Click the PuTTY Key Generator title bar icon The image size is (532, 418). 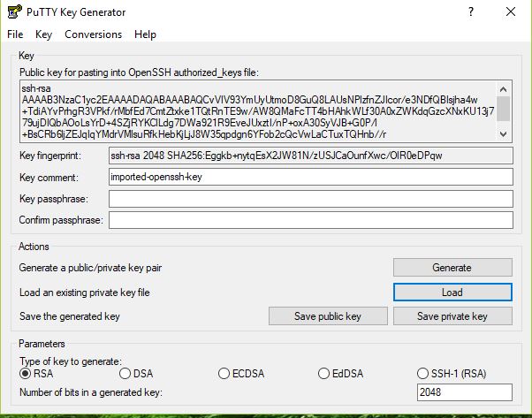15,11
